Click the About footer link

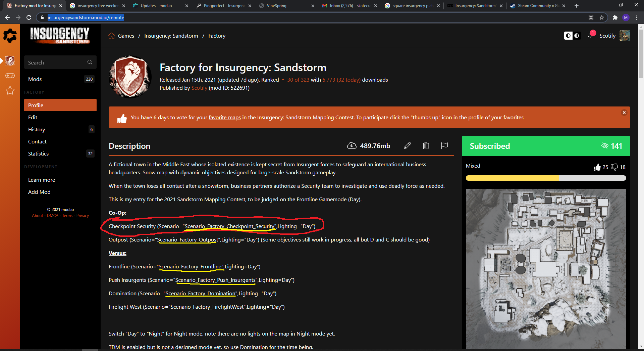coord(38,216)
